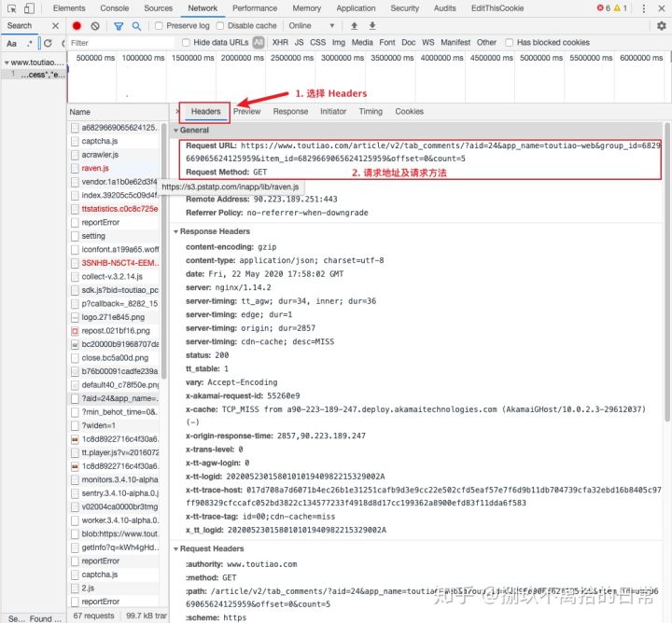Open DevTools more options menu

coord(643,8)
